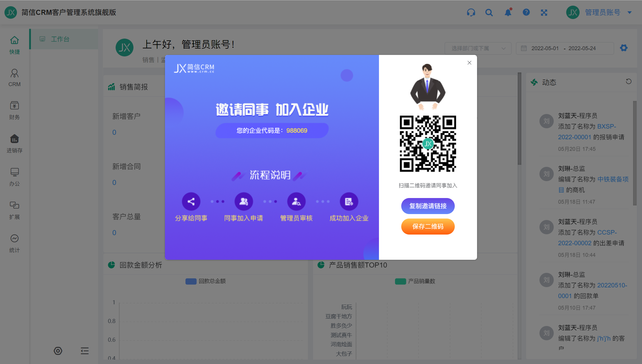
Task: Open the 扩展 extensions sidebar module
Action: pyautogui.click(x=14, y=210)
